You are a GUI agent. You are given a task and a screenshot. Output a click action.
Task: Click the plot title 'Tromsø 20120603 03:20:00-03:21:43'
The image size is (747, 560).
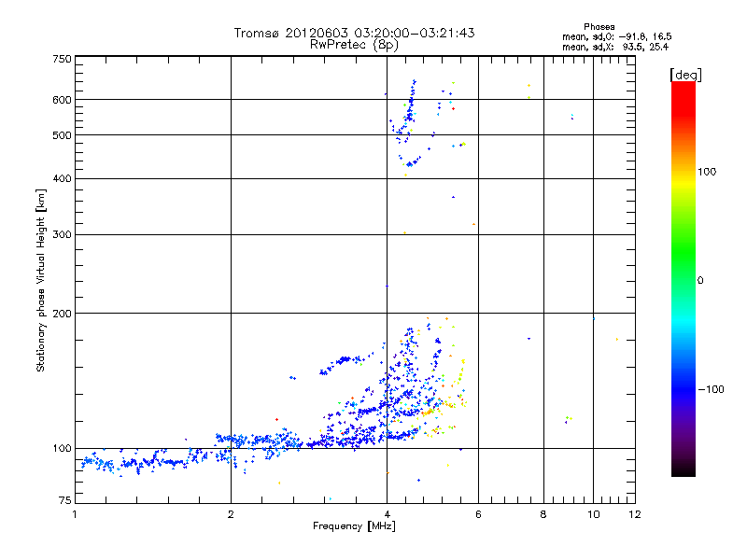click(x=354, y=33)
